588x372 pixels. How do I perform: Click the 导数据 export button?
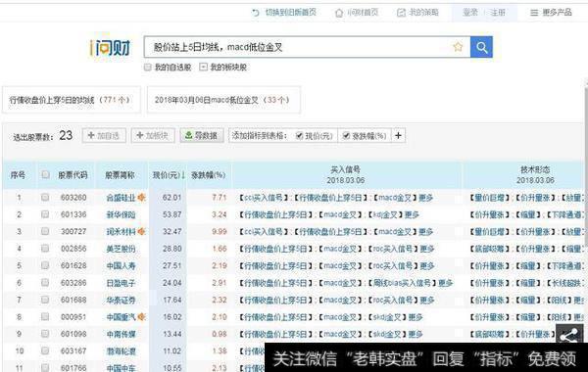(x=202, y=136)
